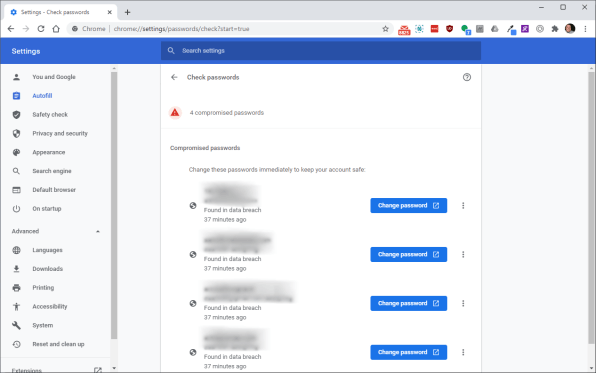Open Printing settings
This screenshot has height=373, width=596.
(x=43, y=288)
